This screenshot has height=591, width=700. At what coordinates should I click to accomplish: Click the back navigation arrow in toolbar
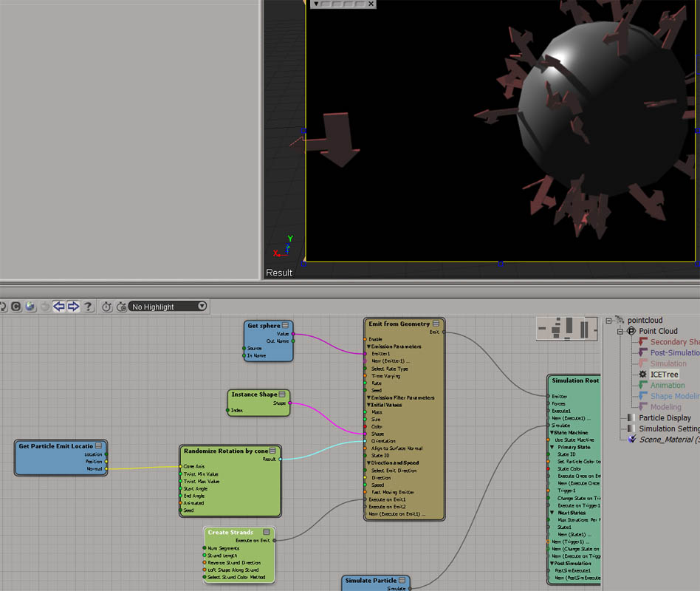coord(58,307)
